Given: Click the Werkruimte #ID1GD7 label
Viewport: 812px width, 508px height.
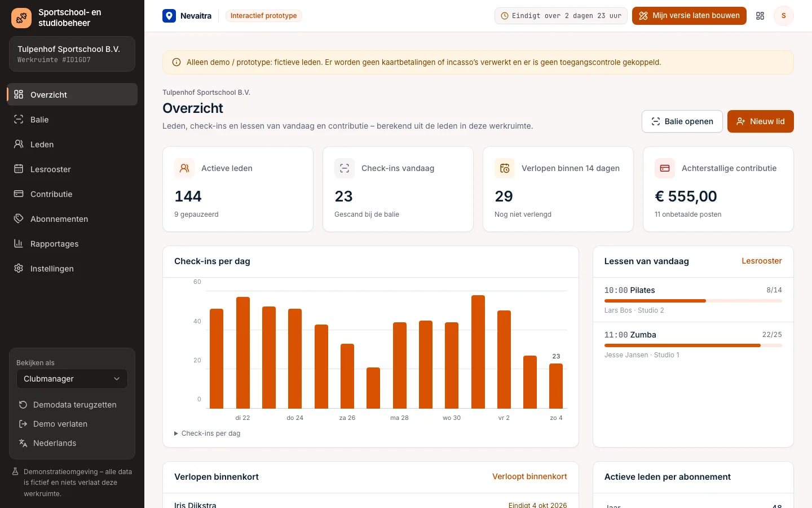Looking at the screenshot, I should pyautogui.click(x=54, y=60).
